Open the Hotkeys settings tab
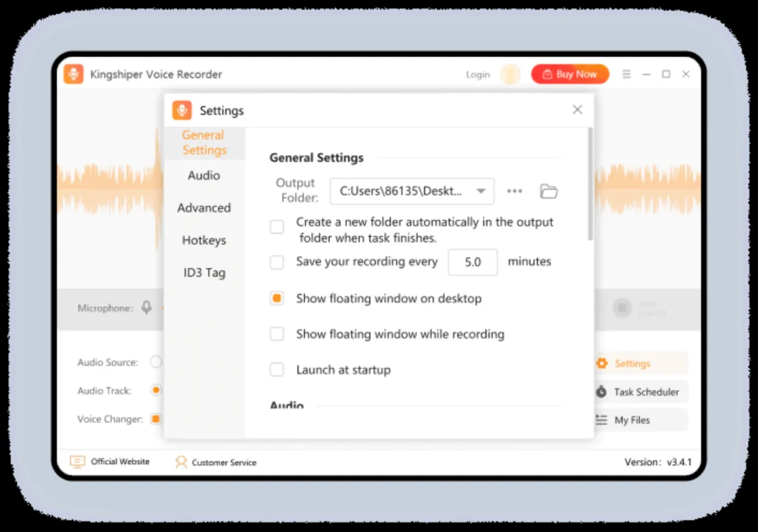 (204, 240)
